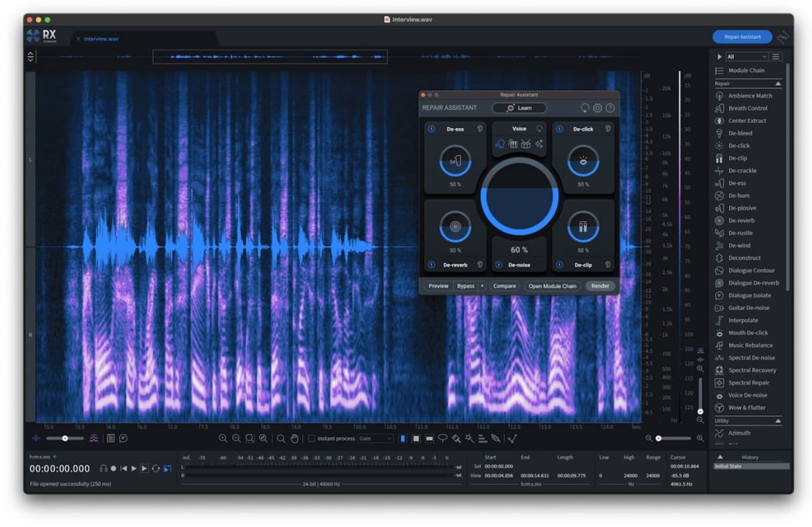Click Learn in Repair Assistant

pos(519,108)
